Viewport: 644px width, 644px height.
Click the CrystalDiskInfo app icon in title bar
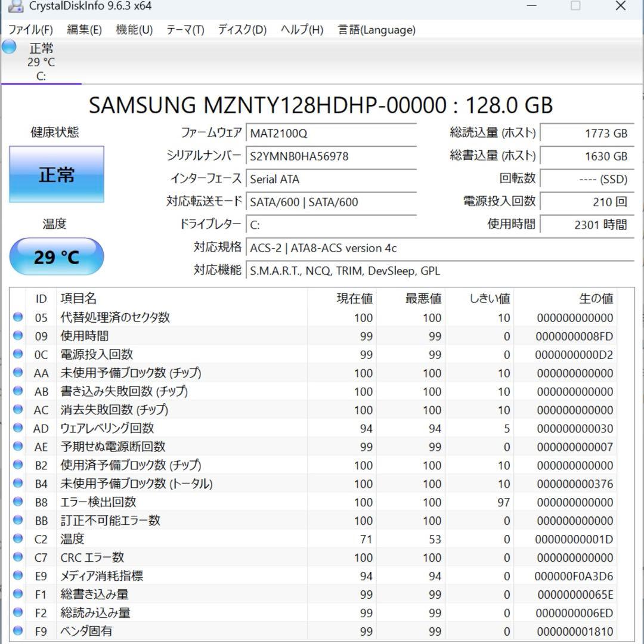(16, 6)
